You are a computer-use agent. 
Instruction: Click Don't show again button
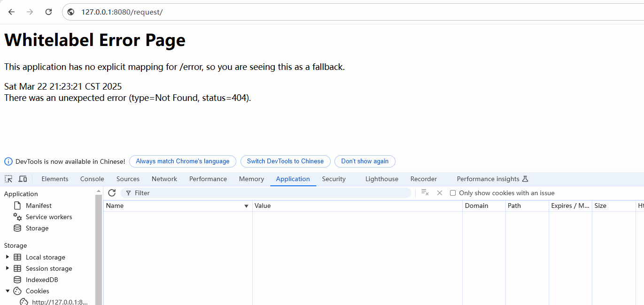tap(365, 161)
